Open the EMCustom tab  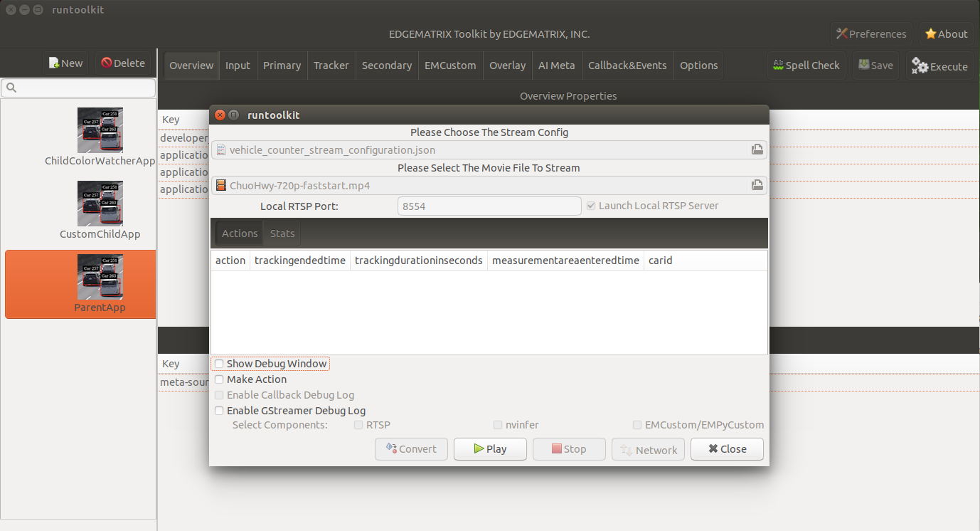tap(450, 65)
